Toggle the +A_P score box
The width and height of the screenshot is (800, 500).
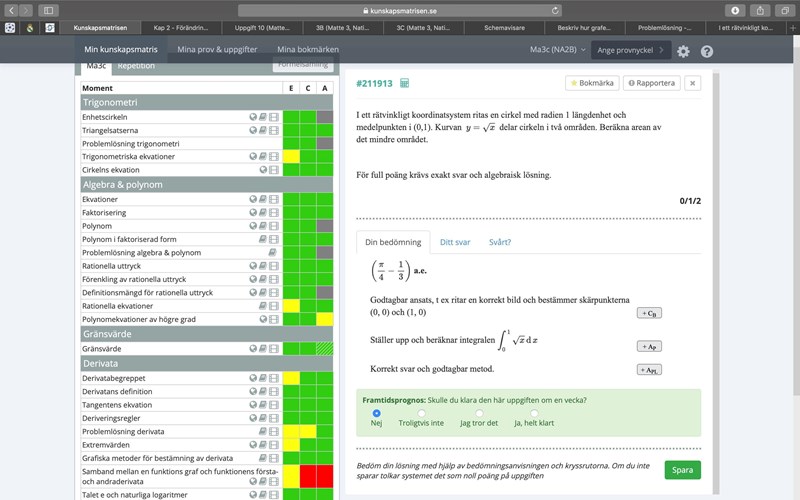(649, 346)
